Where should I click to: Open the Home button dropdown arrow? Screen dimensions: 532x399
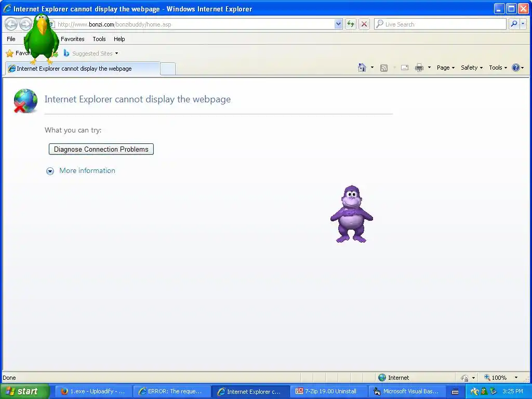372,68
